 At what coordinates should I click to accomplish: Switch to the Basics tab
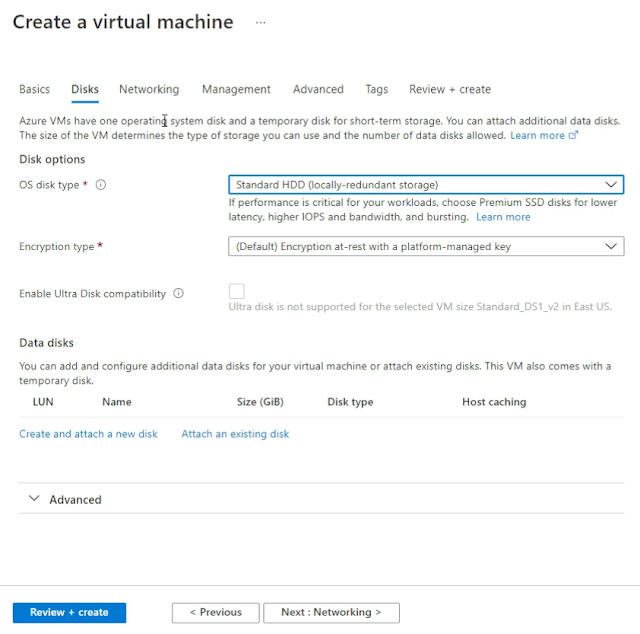(x=34, y=89)
